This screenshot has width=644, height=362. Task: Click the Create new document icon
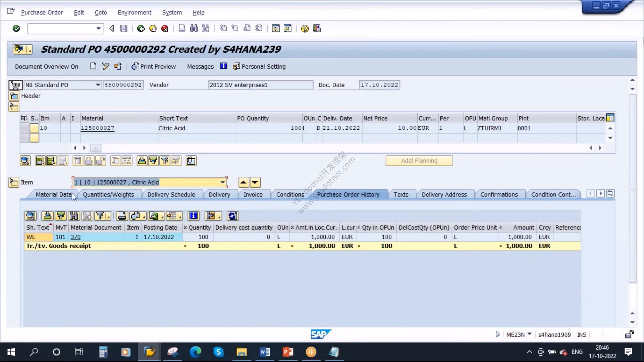coord(93,66)
